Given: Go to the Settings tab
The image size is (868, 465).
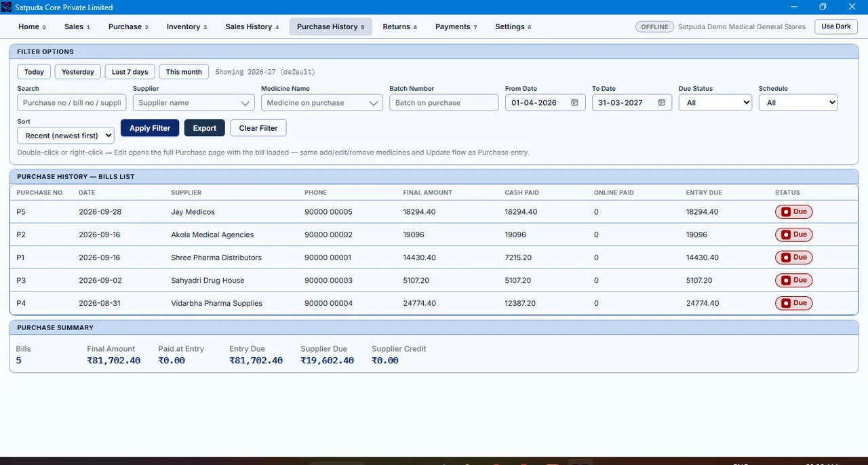Looking at the screenshot, I should 513,27.
